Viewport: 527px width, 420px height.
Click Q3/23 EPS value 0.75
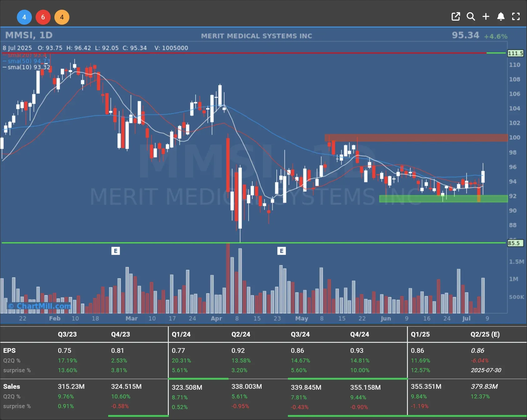point(64,350)
